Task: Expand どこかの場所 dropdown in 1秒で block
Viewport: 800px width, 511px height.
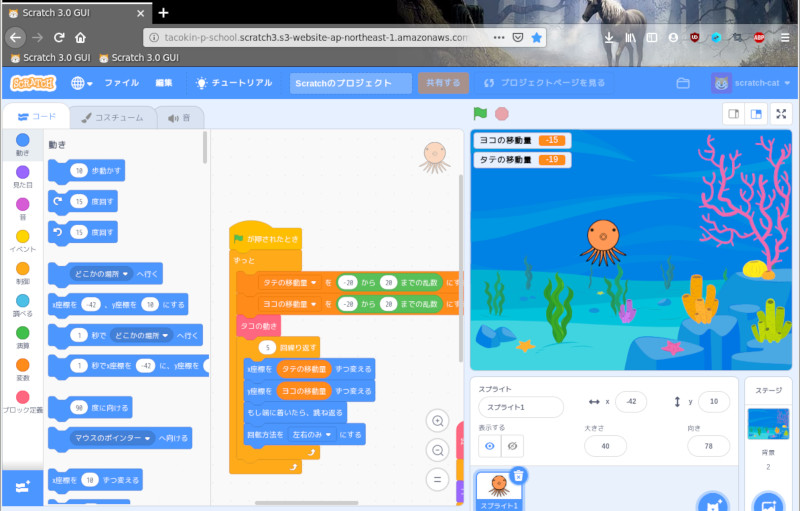Action: [141, 336]
